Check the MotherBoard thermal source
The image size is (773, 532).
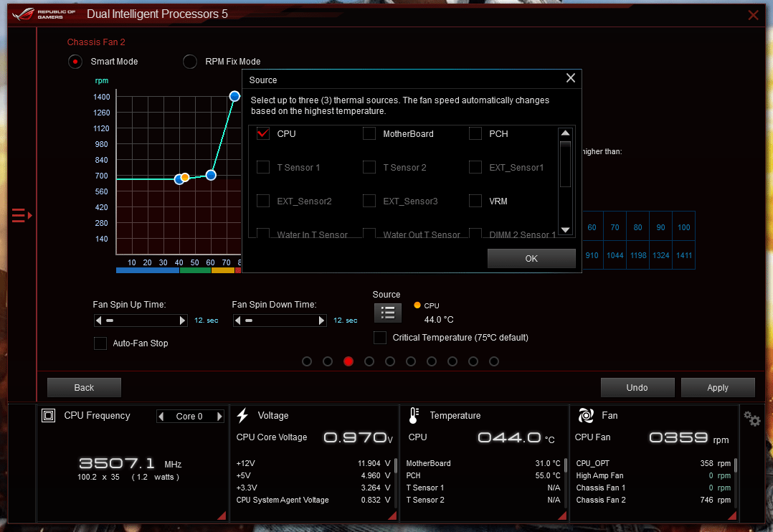click(369, 133)
